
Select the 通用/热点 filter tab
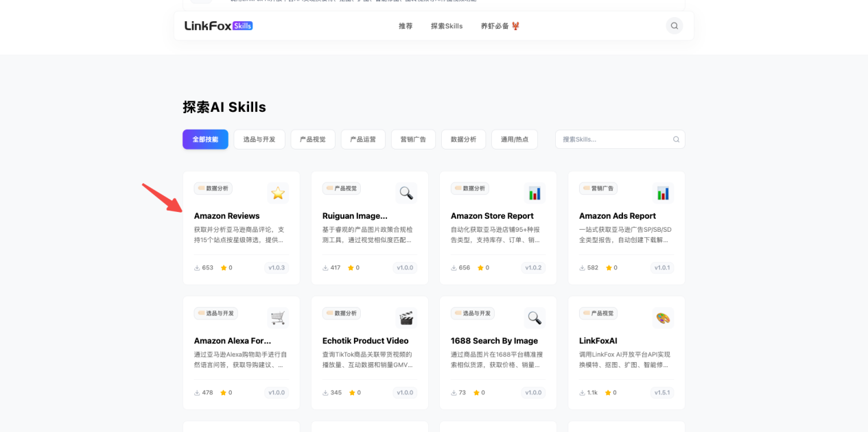pos(515,139)
